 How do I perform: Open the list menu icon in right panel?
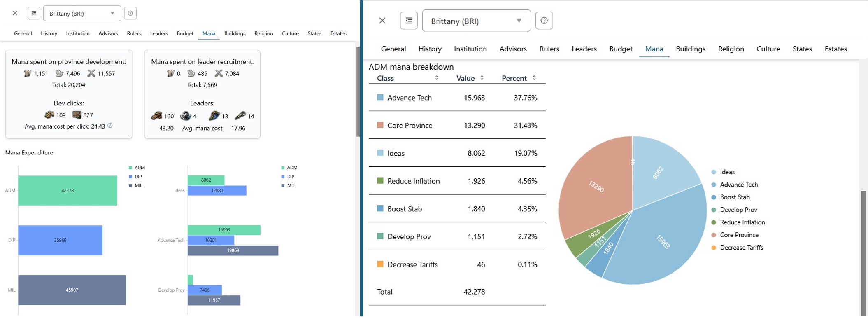pyautogui.click(x=409, y=21)
